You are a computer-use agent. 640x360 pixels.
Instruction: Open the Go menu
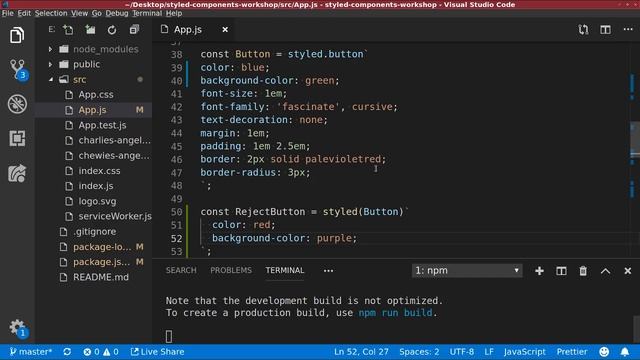(97, 13)
